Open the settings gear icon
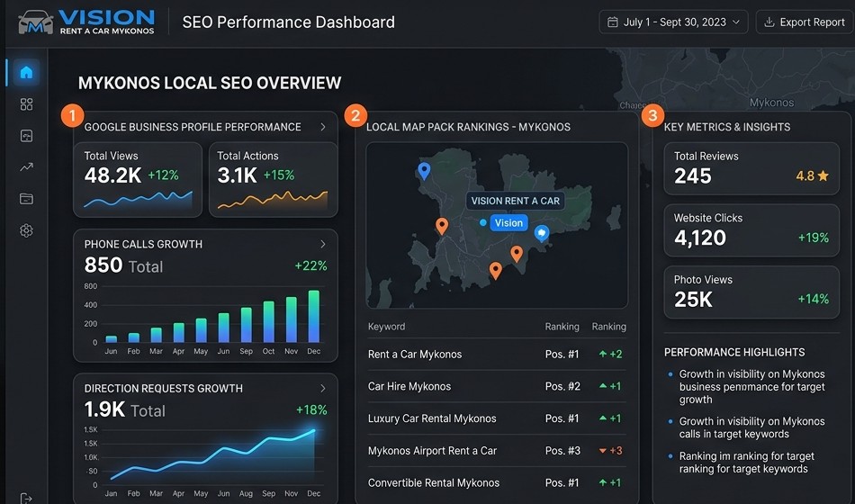 tap(26, 230)
